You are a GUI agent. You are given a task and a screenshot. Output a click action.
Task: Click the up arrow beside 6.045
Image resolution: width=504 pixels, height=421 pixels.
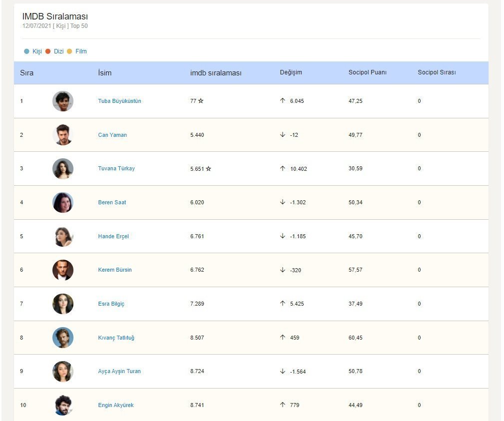(283, 101)
